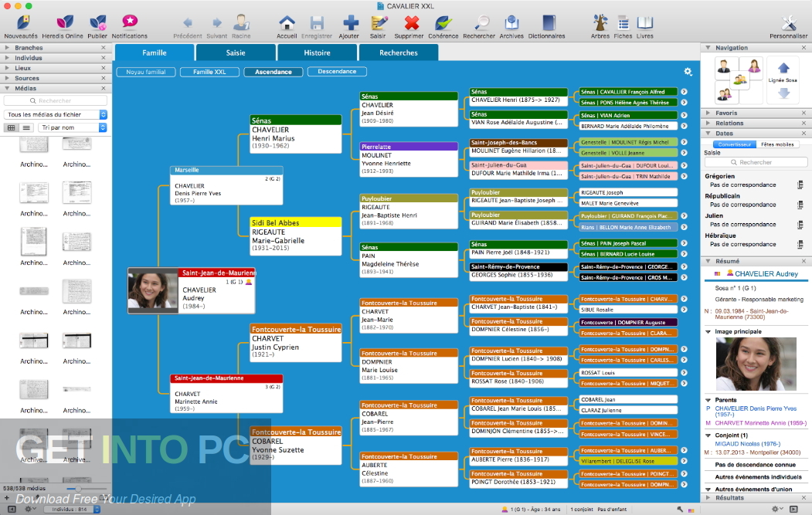Select the Fêtes mobiles toggle
This screenshot has width=812, height=515.
click(777, 144)
